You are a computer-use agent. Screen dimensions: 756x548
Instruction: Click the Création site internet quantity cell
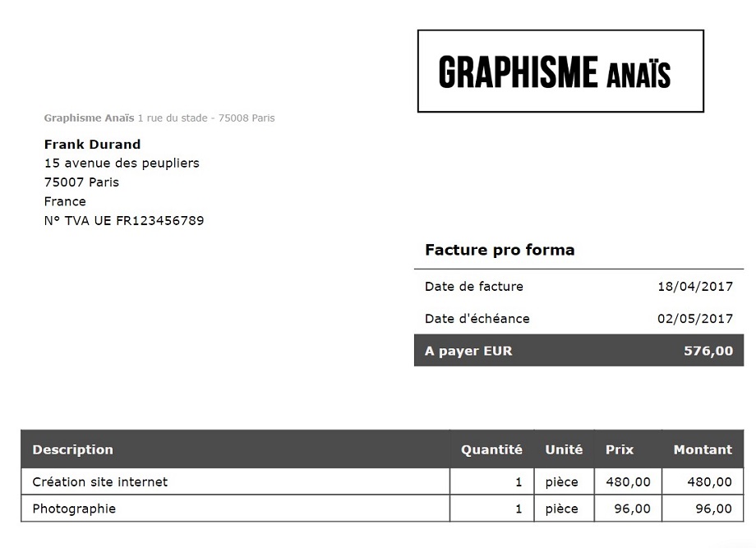point(491,482)
